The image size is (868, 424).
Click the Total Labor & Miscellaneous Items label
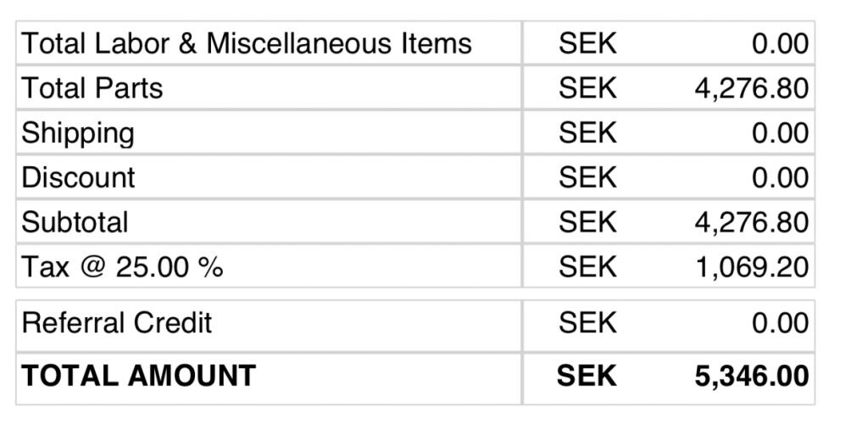point(246,43)
